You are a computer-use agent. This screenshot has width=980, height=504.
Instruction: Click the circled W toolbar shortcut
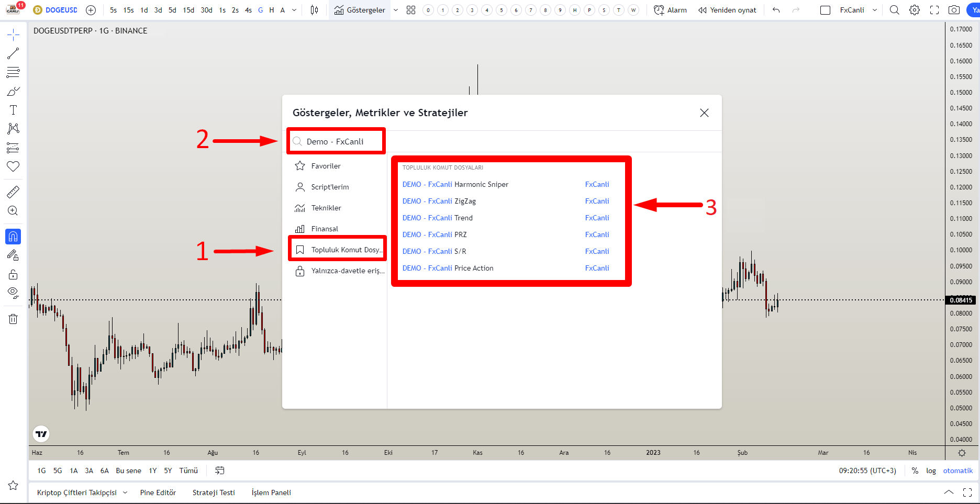coord(633,10)
